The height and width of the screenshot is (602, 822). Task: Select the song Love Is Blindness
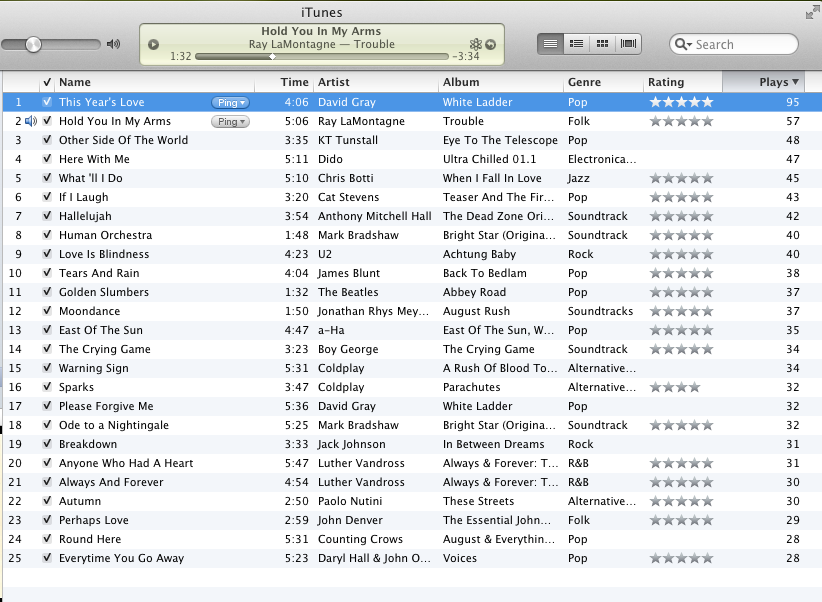[x=104, y=254]
